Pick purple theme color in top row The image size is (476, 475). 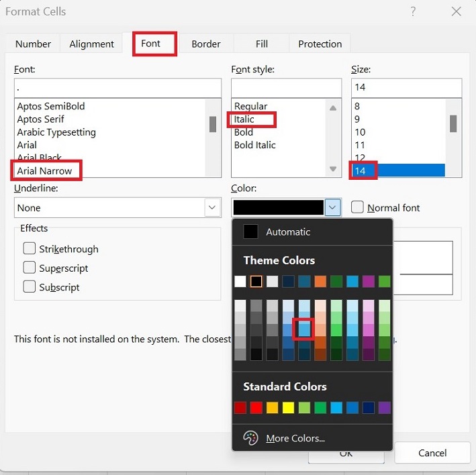369,282
